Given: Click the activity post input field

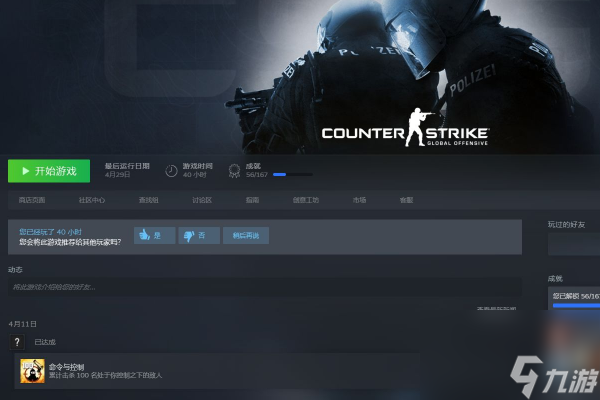Looking at the screenshot, I should pos(265,287).
